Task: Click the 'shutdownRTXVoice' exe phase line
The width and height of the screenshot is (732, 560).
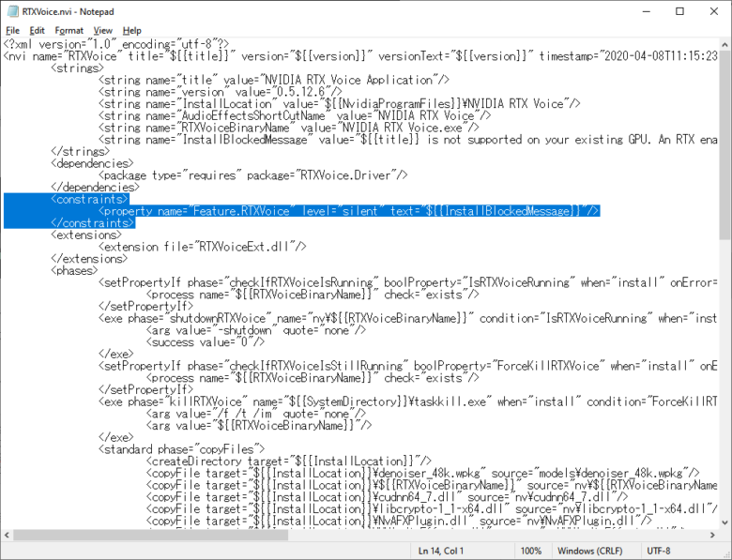Action: [x=407, y=318]
